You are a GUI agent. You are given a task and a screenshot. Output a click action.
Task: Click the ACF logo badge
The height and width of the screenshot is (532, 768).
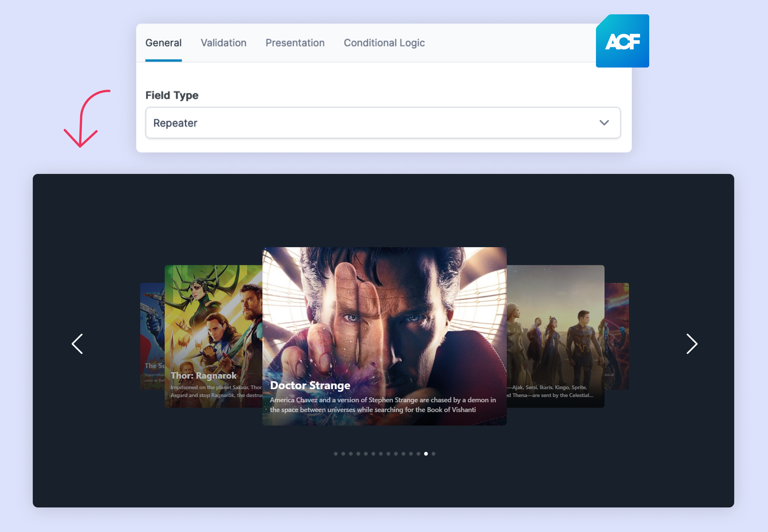pos(622,41)
